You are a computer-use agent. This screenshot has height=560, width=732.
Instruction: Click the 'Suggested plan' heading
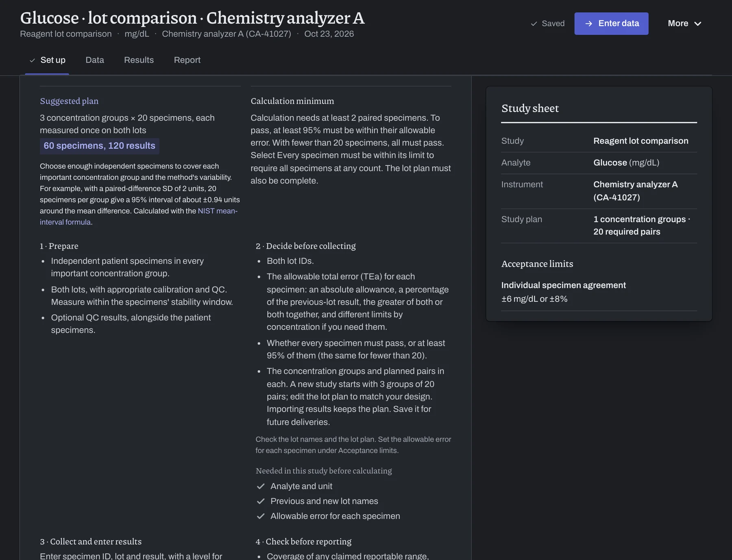tap(69, 101)
